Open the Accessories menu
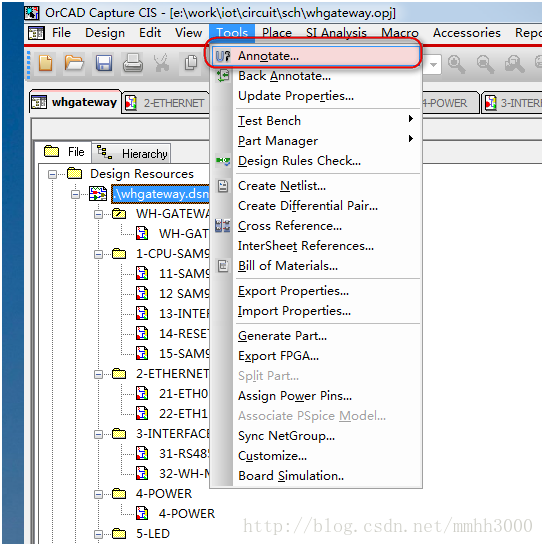 click(x=467, y=33)
